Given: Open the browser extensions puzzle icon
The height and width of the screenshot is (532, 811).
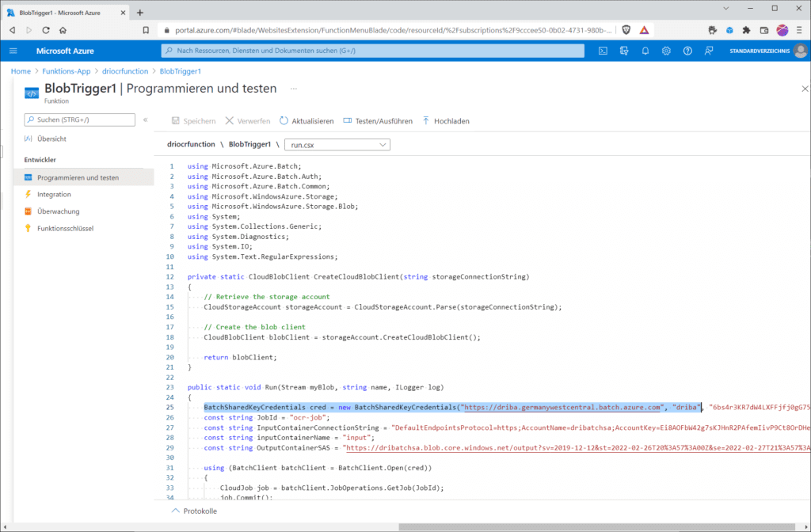Looking at the screenshot, I should point(746,30).
